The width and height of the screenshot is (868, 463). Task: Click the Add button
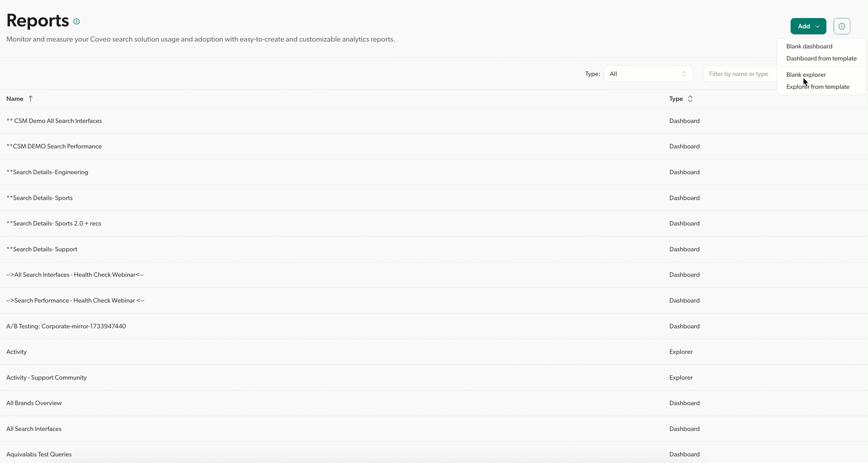pyautogui.click(x=804, y=26)
